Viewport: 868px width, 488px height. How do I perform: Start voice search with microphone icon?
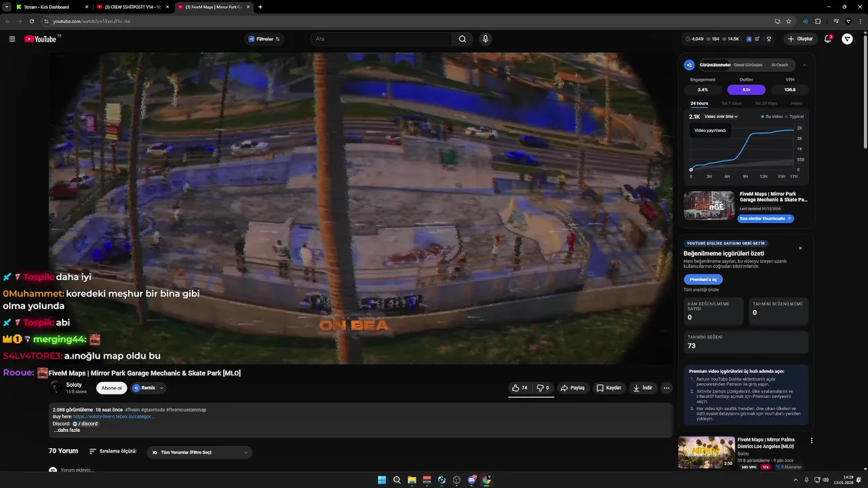(485, 39)
